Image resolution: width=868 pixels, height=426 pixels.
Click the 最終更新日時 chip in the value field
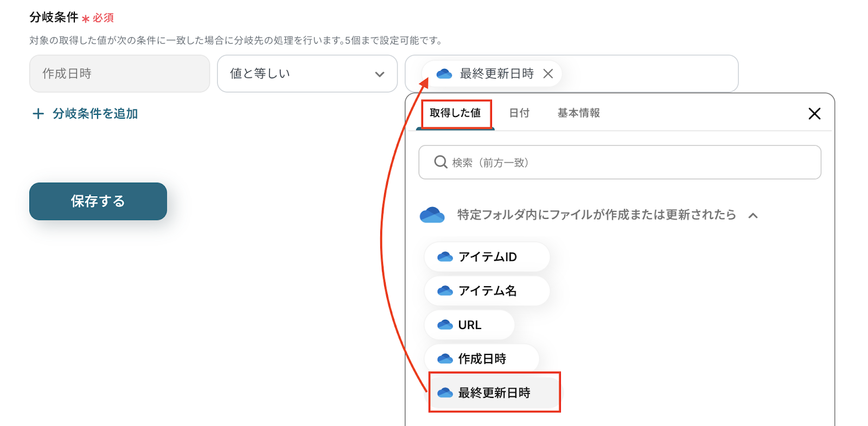pos(491,74)
